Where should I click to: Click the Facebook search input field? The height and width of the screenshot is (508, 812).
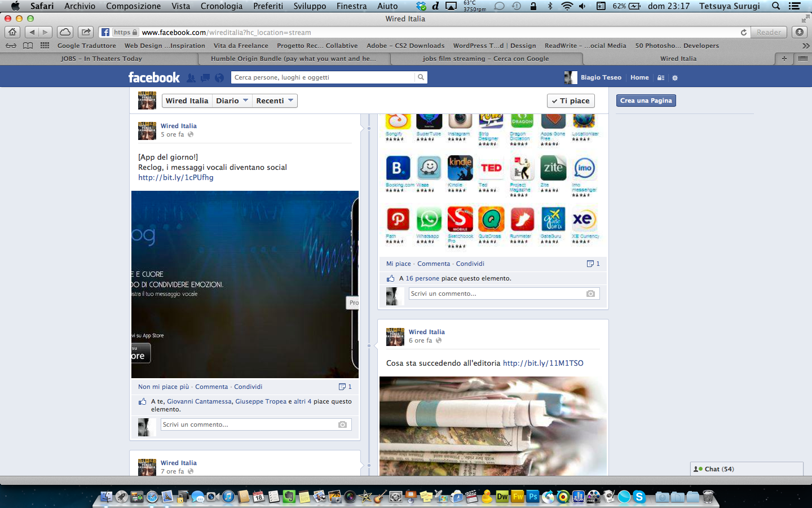(x=323, y=77)
